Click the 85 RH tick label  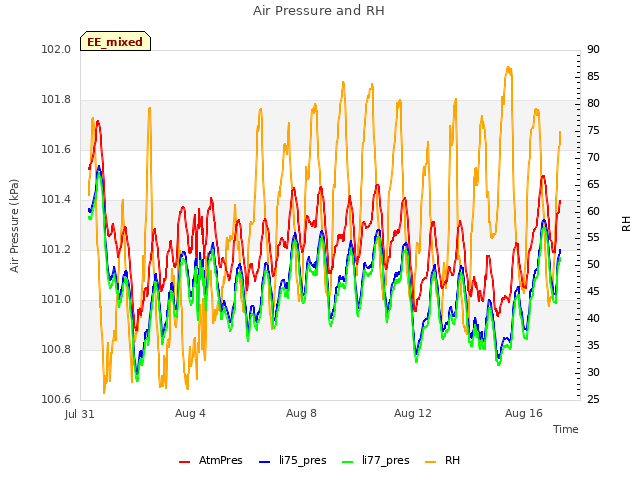coord(593,76)
